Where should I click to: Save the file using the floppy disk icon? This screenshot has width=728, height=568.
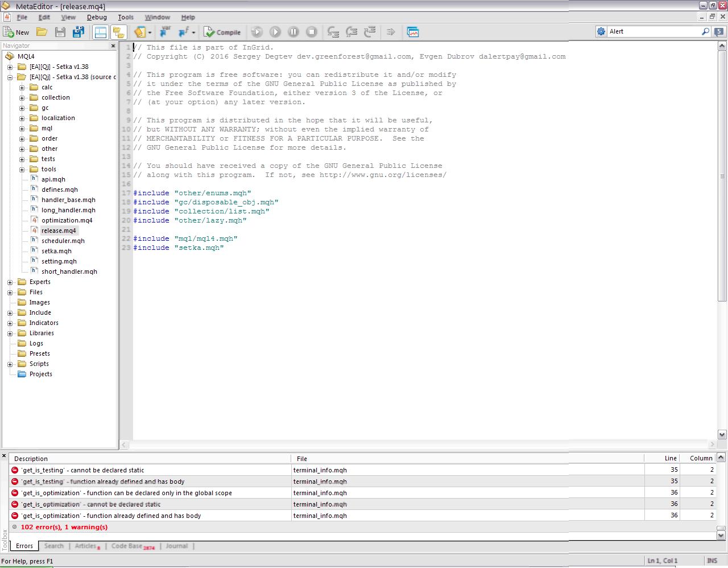[x=60, y=32]
